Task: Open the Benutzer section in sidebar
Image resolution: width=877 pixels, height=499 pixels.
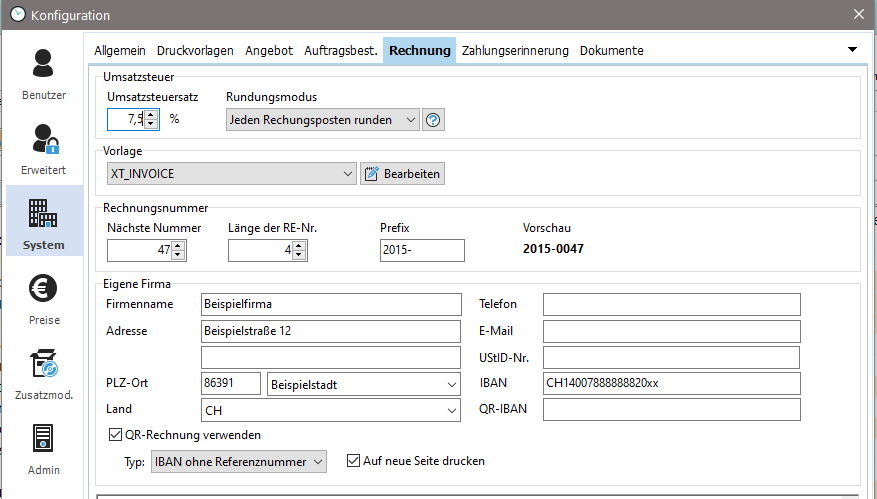Action: click(44, 74)
